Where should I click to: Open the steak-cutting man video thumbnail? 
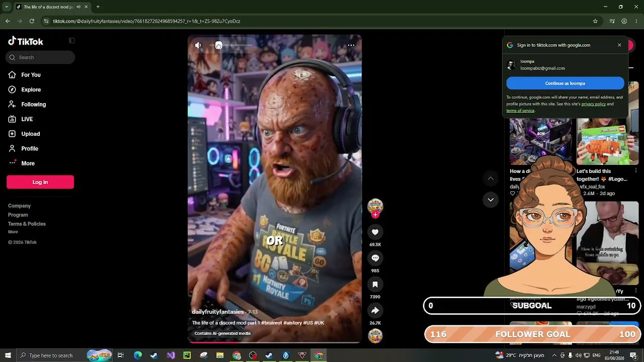[608, 243]
